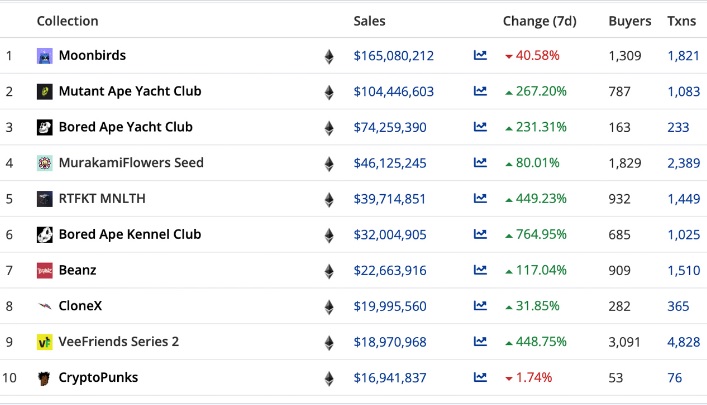Click sales value $22,663,916
This screenshot has height=405, width=707.
(x=390, y=271)
